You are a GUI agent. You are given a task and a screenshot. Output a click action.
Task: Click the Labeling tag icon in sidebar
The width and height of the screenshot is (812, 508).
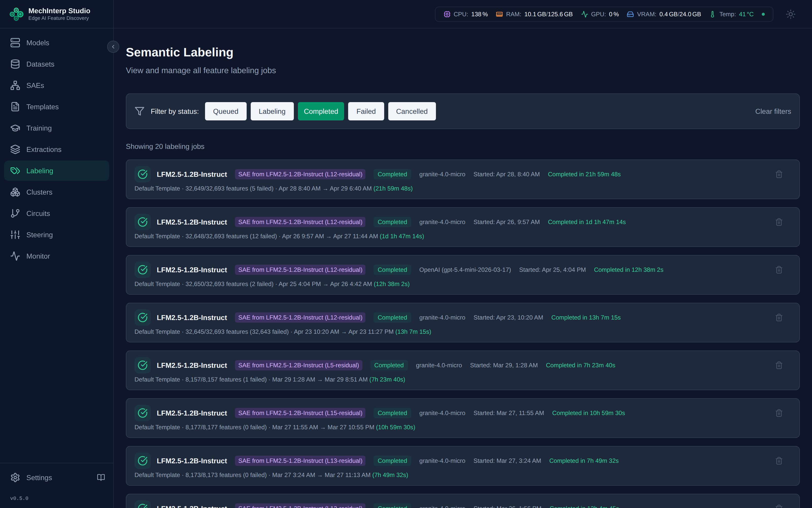click(15, 171)
